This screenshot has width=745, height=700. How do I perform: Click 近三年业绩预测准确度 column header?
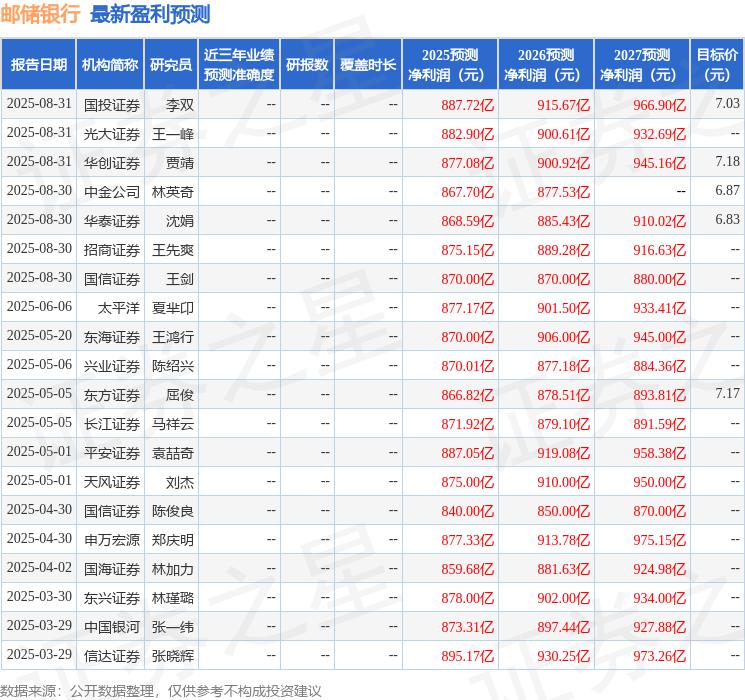[239, 65]
